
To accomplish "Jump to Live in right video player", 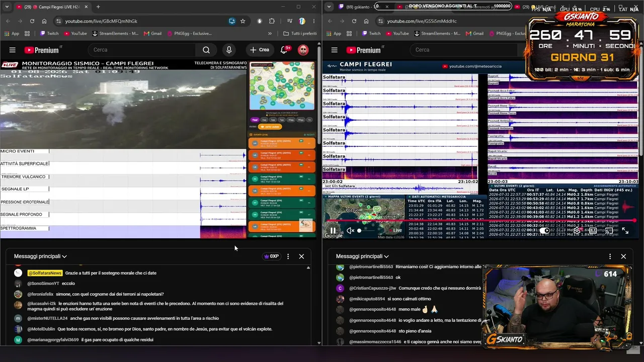I will [x=397, y=231].
